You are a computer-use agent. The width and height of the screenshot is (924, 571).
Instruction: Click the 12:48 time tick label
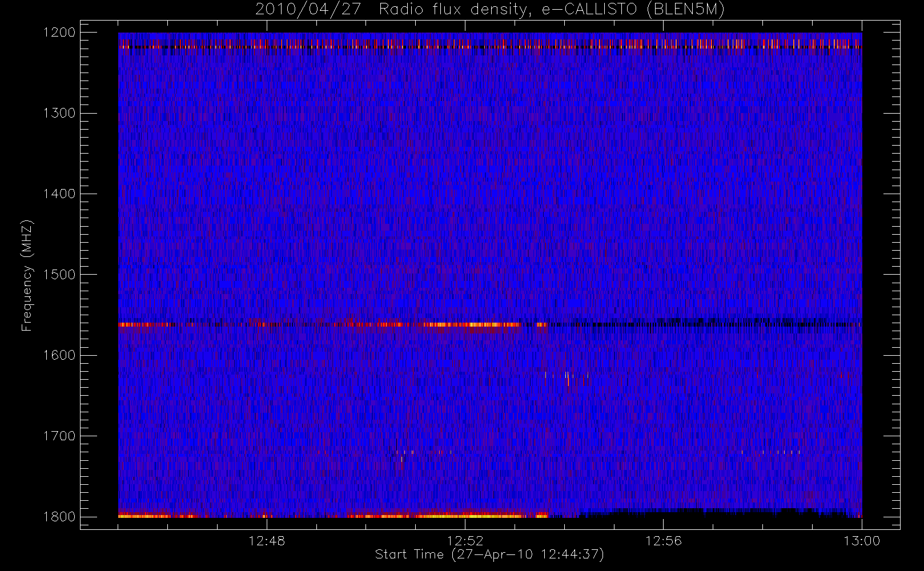[267, 540]
